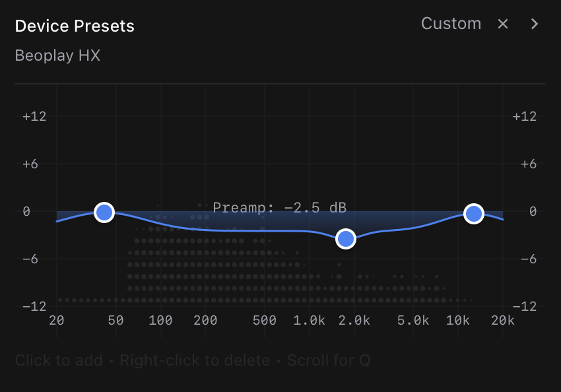
Task: Click the 5.0k frequency axis label
Action: tap(413, 321)
